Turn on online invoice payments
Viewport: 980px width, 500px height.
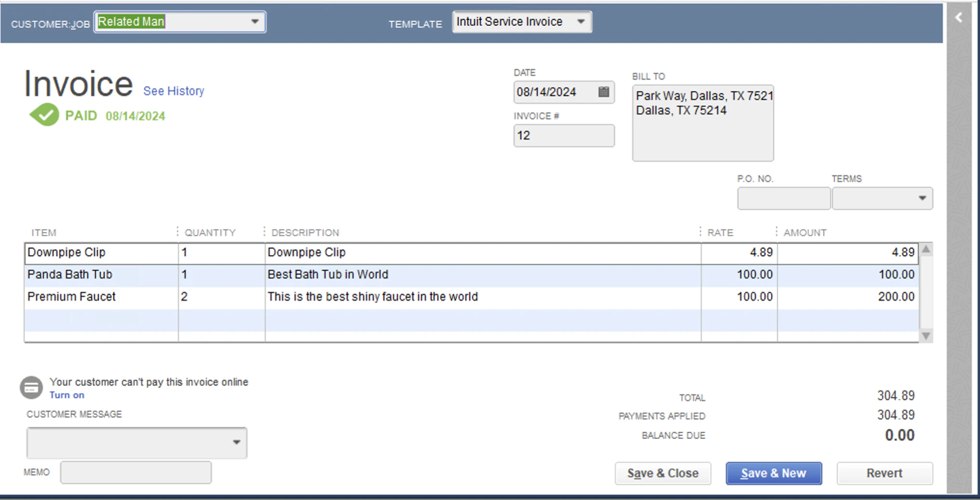click(x=66, y=395)
